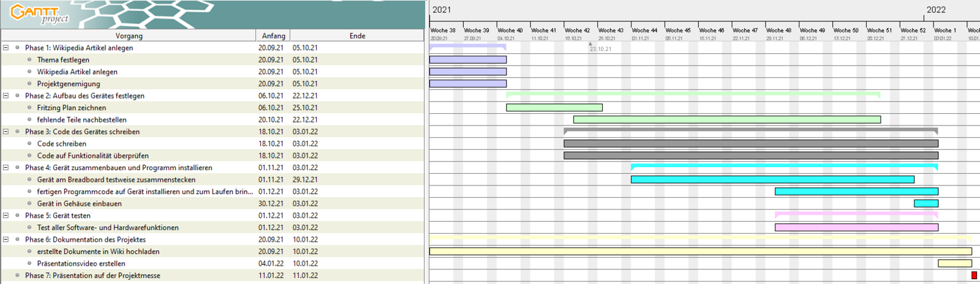Click the Woche 44 timeline header
Image resolution: width=980 pixels, height=284 pixels.
[644, 30]
